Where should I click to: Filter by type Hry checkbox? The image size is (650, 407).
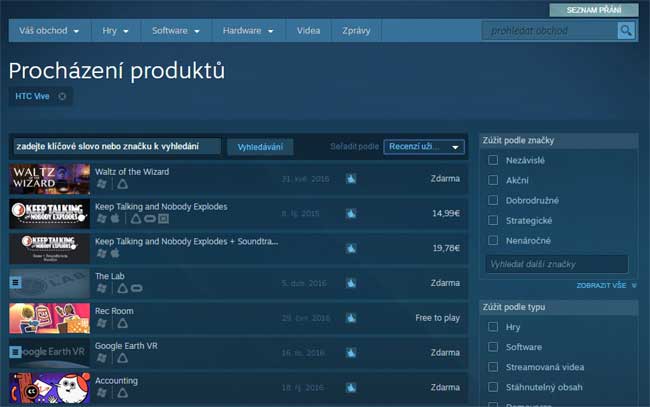(493, 327)
